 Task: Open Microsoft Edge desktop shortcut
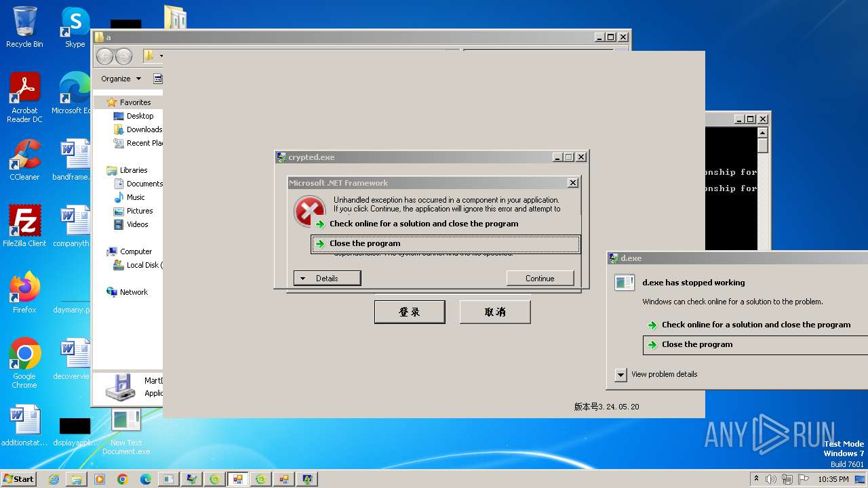73,94
